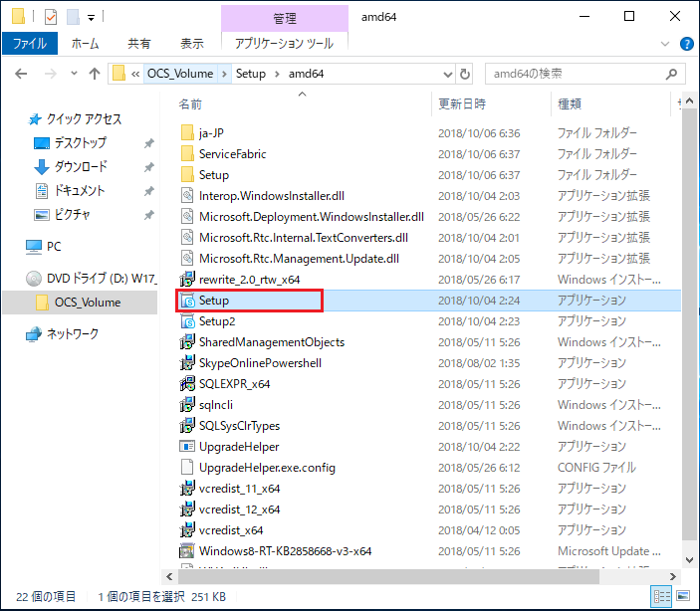Switch to details view icon in status bar
The image size is (700, 611).
[x=661, y=597]
